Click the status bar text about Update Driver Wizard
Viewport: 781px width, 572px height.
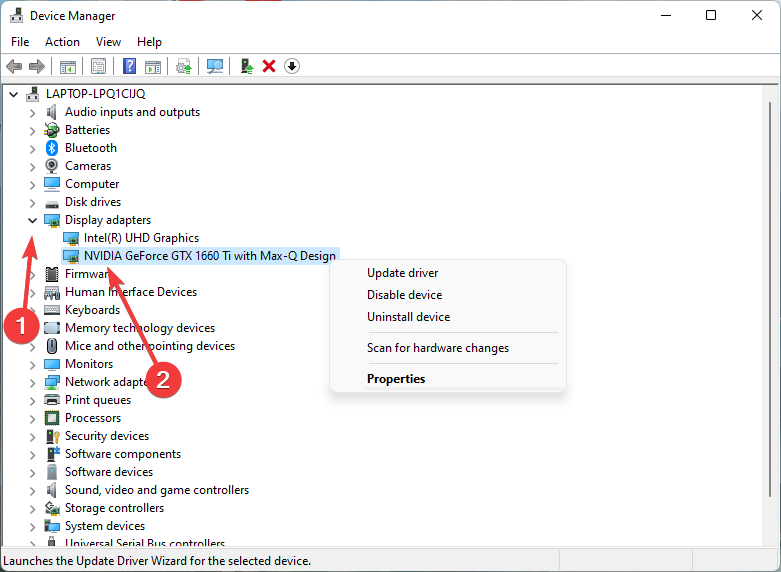click(157, 561)
